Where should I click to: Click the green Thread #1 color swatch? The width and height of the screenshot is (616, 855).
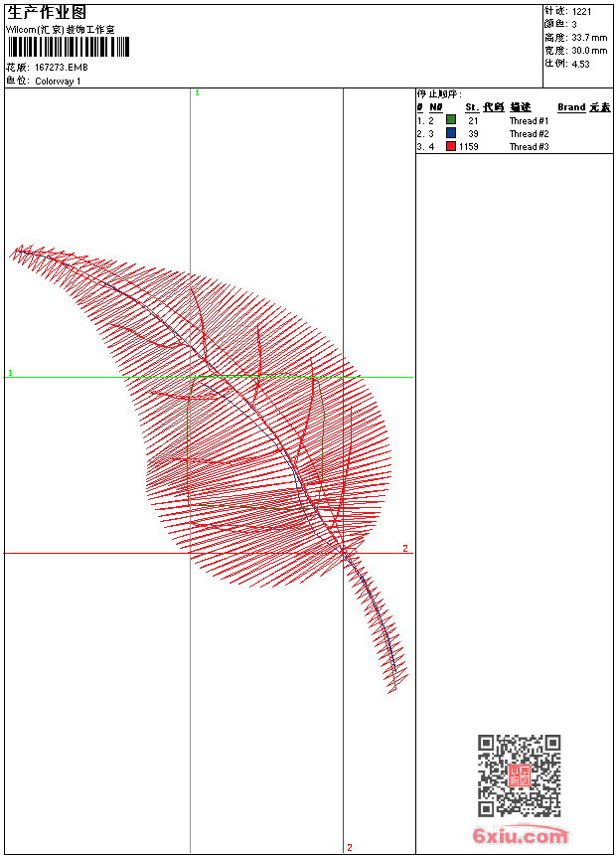tap(451, 120)
